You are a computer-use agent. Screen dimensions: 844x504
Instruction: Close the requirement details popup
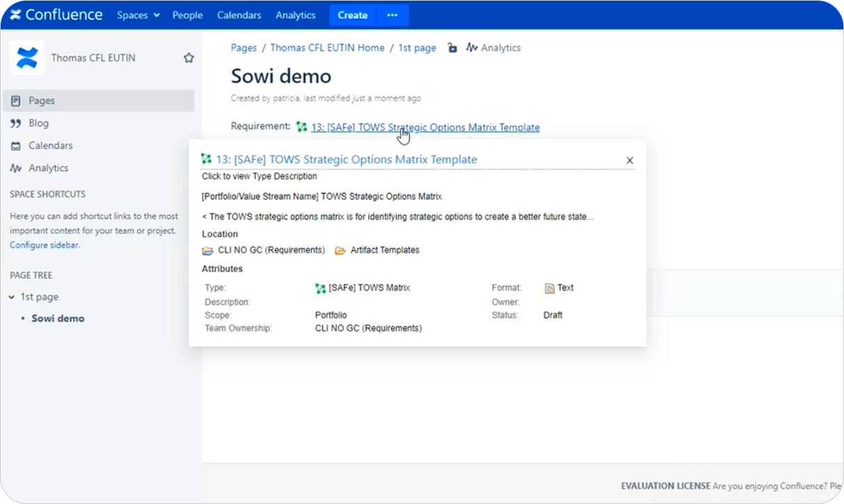coord(630,161)
